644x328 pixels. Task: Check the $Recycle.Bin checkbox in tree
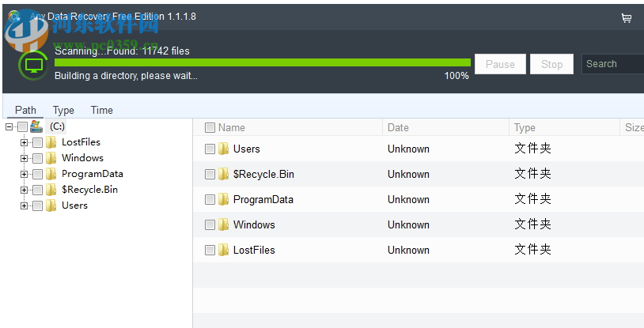37,190
